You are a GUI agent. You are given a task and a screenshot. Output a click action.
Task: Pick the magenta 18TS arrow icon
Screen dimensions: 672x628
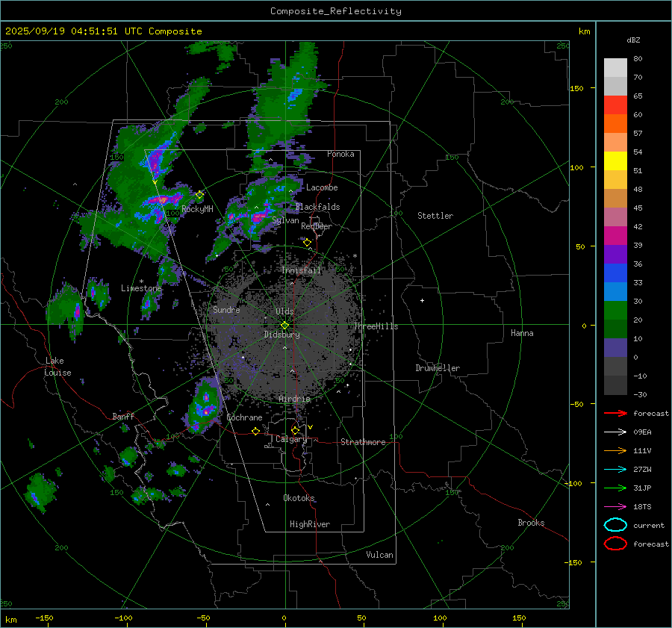615,506
